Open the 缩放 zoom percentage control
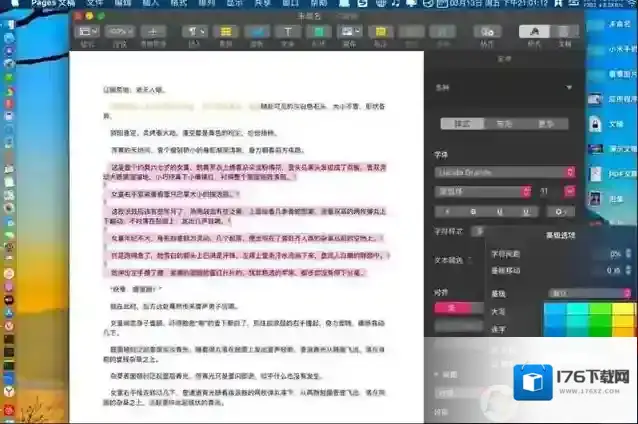 pyautogui.click(x=120, y=32)
